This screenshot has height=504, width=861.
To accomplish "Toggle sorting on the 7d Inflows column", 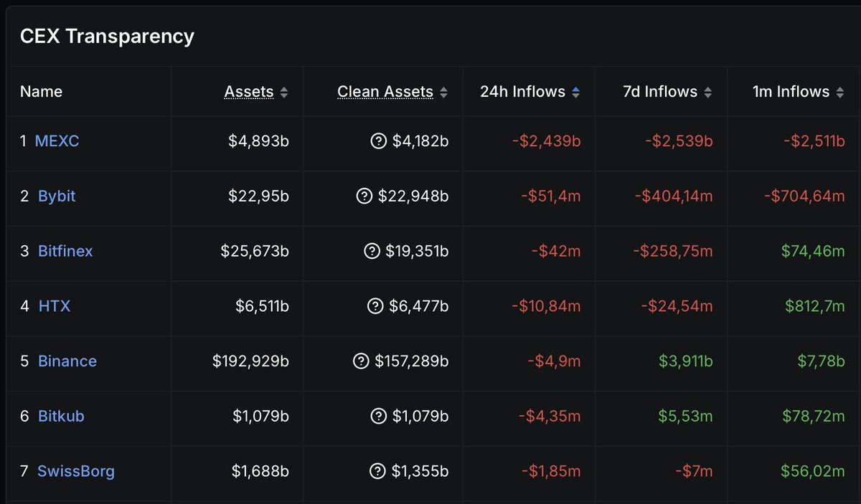I will click(707, 91).
